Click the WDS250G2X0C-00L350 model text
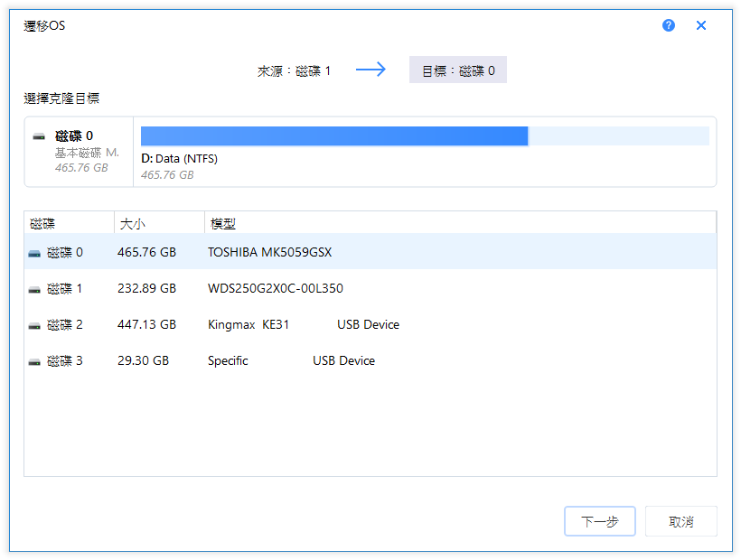 pyautogui.click(x=276, y=288)
